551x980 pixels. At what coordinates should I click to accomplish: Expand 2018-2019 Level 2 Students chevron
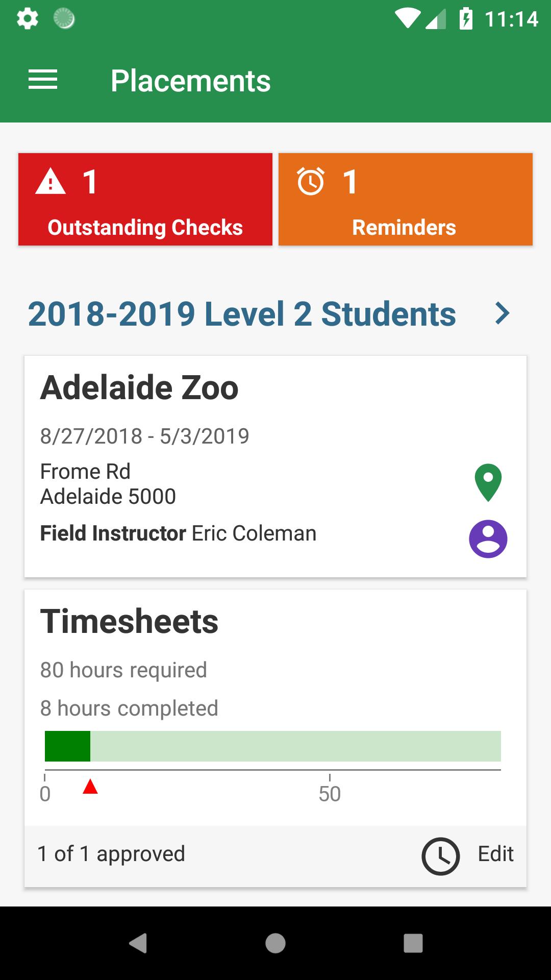502,313
